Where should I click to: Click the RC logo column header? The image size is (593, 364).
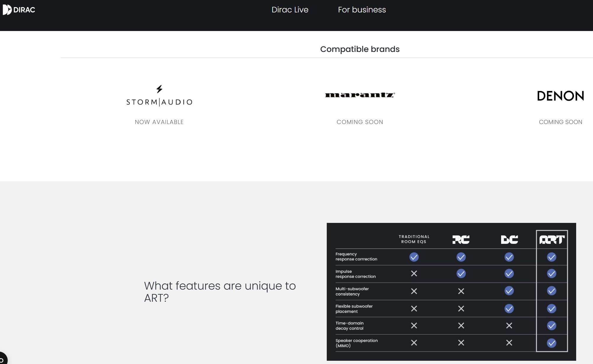coord(461,239)
